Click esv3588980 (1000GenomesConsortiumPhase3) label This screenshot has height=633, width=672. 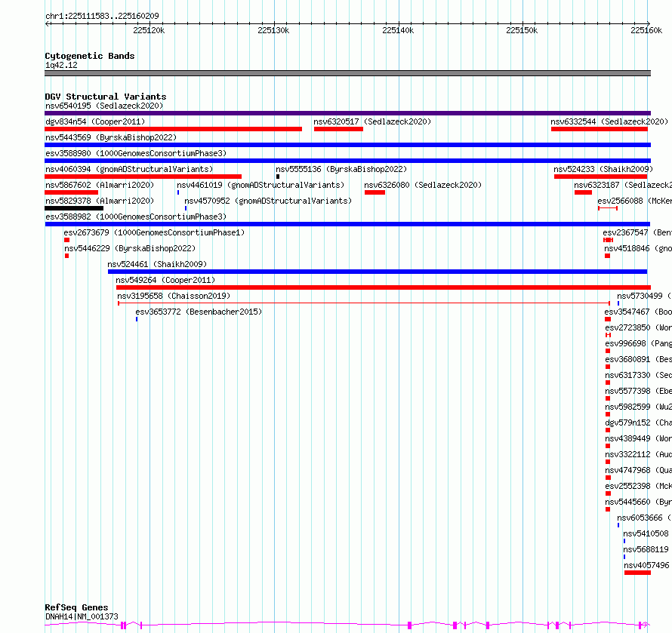(136, 153)
